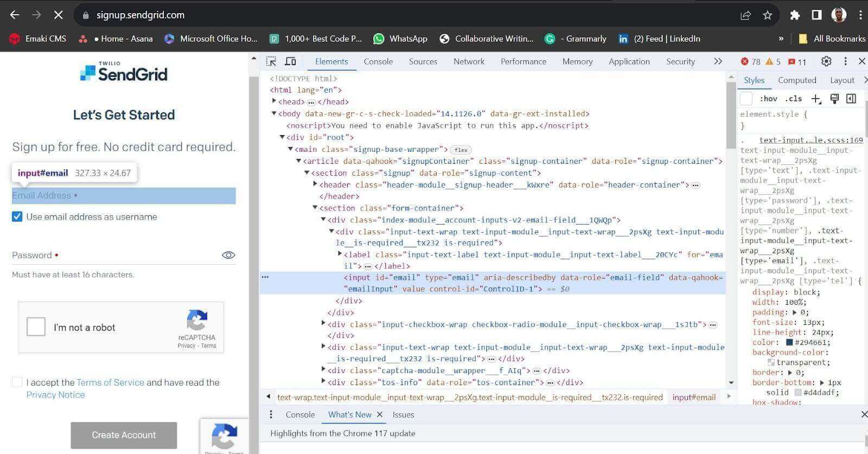Click the flex badge on main element

[461, 150]
